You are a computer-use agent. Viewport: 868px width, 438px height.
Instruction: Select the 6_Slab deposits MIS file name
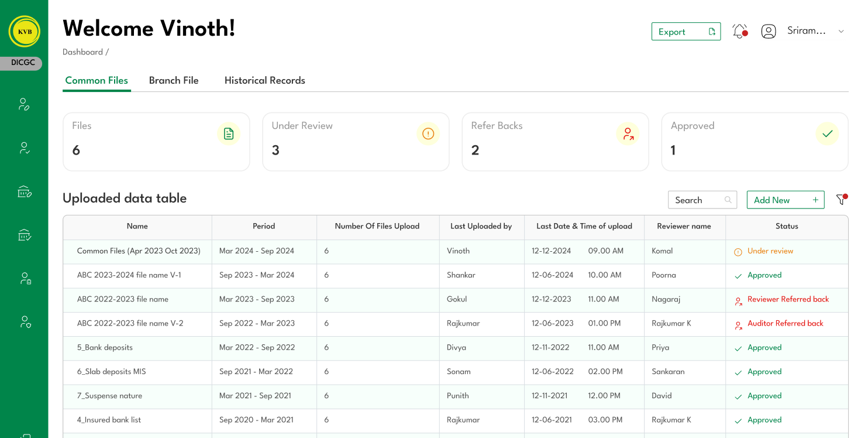click(111, 372)
